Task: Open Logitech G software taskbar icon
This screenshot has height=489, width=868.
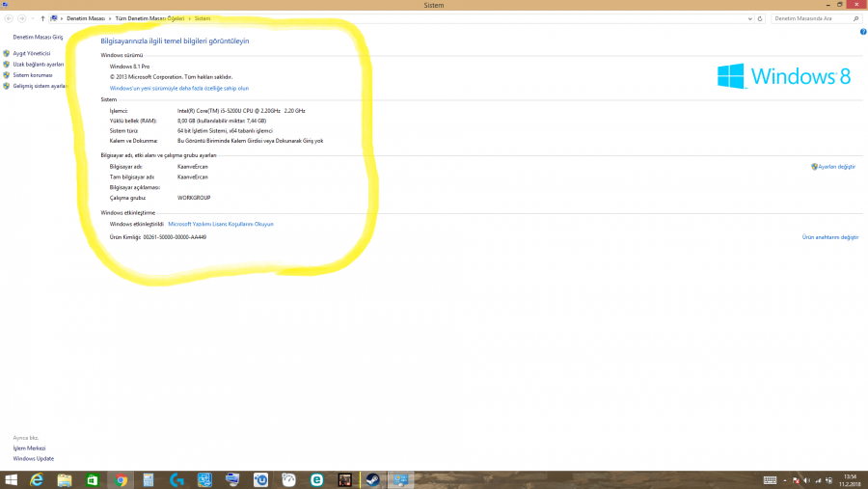Action: 176,480
